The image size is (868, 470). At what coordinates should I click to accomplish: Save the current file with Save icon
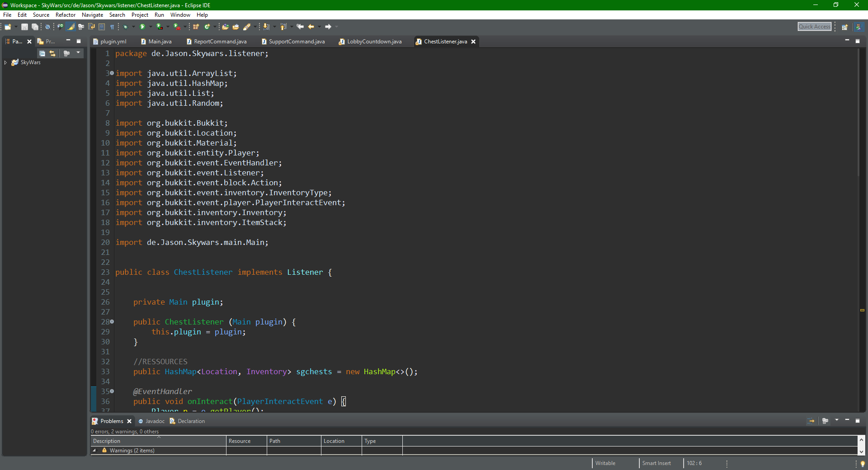click(24, 27)
